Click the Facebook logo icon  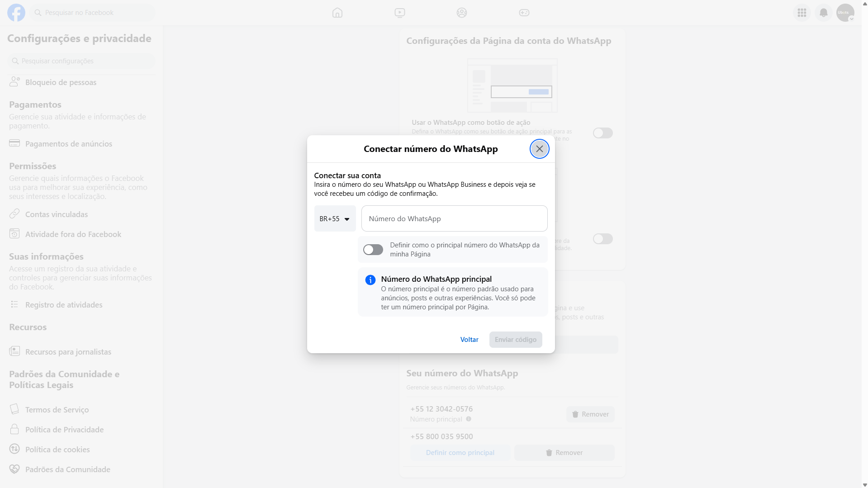(16, 13)
